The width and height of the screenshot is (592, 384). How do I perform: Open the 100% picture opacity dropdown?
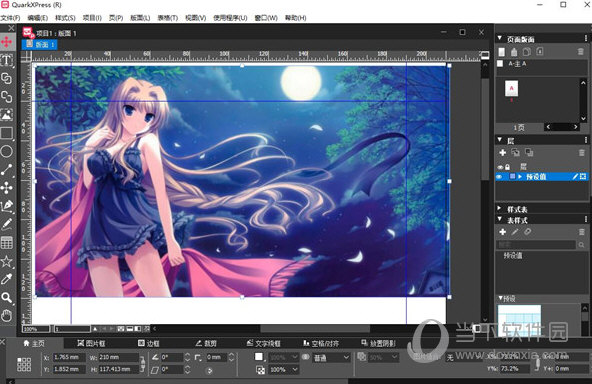coord(284,370)
